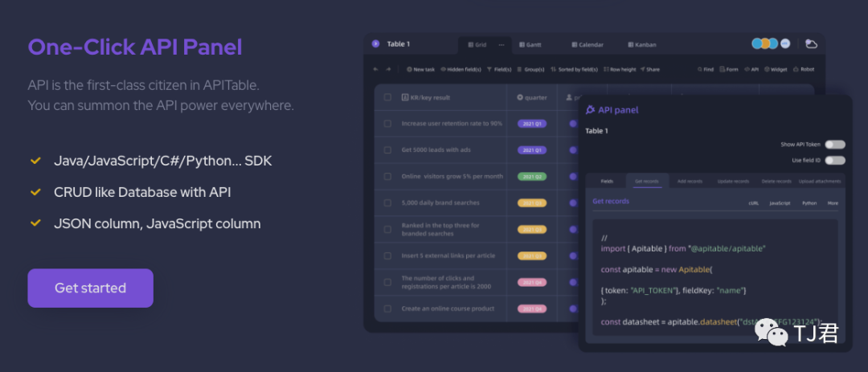Check the 'Get 5000 leads' row checkbox
This screenshot has height=372, width=868.
(x=387, y=150)
